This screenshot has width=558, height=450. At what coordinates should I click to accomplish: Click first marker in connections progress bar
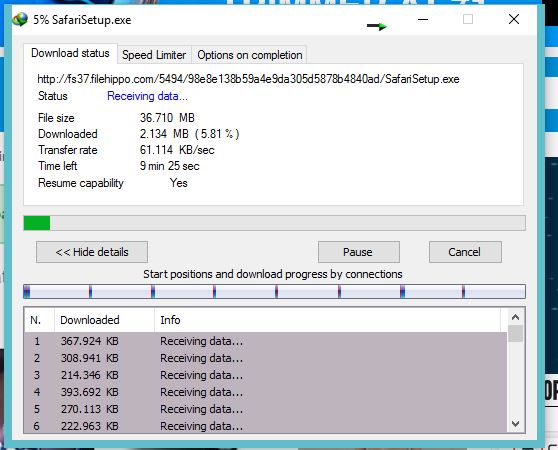27,292
